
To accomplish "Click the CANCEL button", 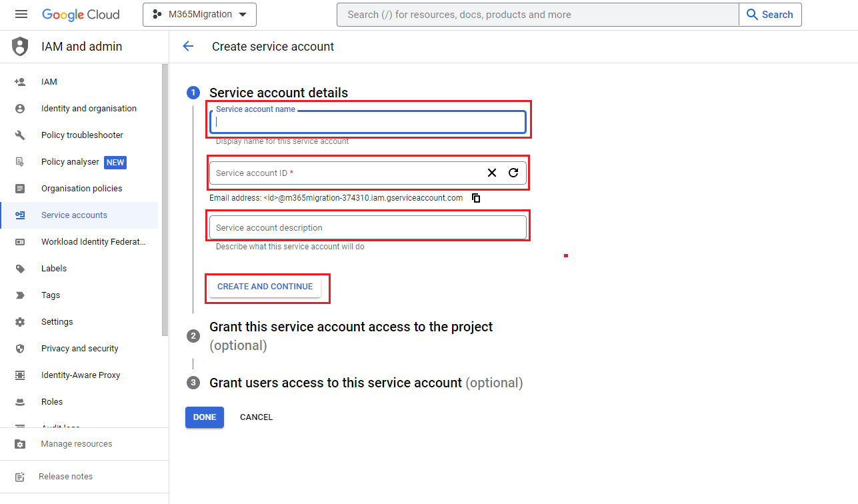I will pos(256,417).
